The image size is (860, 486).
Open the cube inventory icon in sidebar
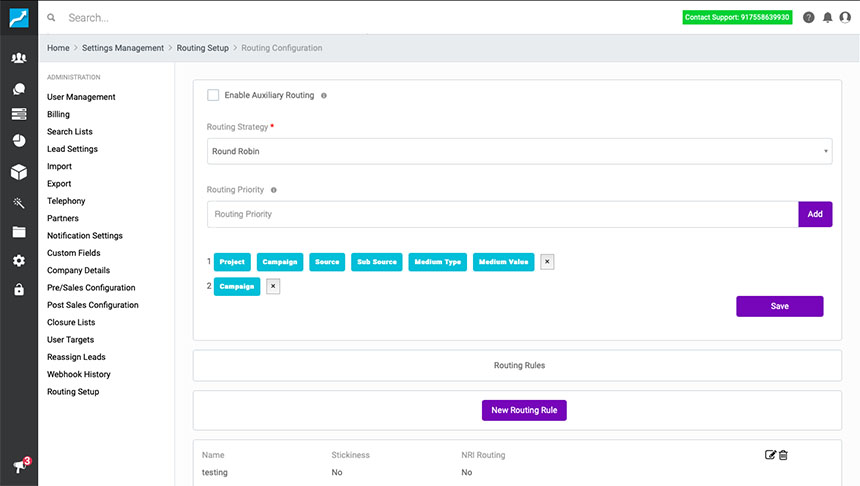point(19,172)
